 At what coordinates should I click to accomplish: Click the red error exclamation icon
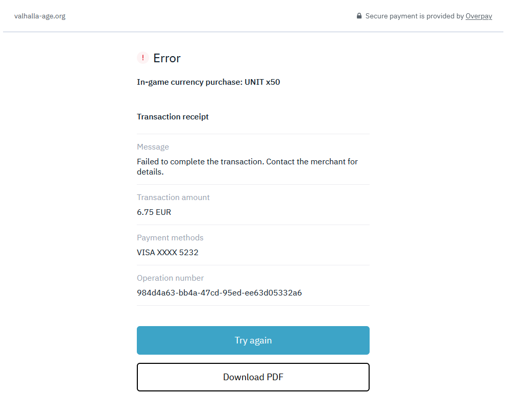(142, 58)
